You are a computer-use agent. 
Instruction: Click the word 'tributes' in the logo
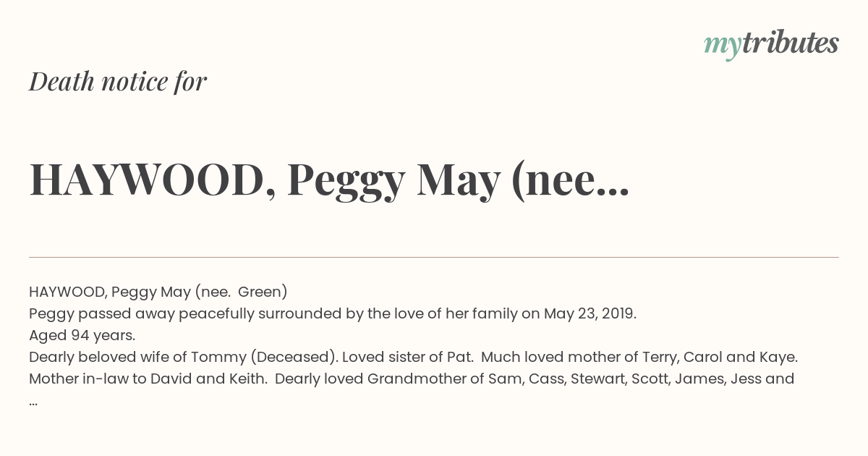(791, 43)
